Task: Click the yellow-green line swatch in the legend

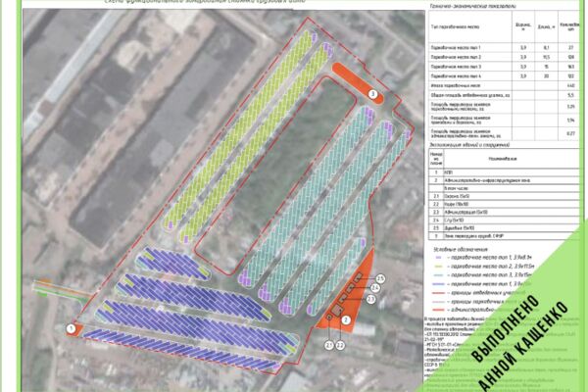Action: (x=438, y=267)
